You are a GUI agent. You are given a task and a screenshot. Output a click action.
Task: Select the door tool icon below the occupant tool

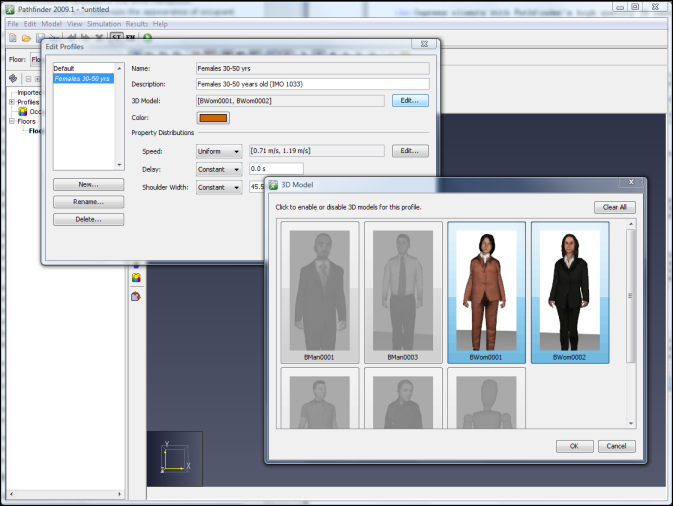click(136, 296)
